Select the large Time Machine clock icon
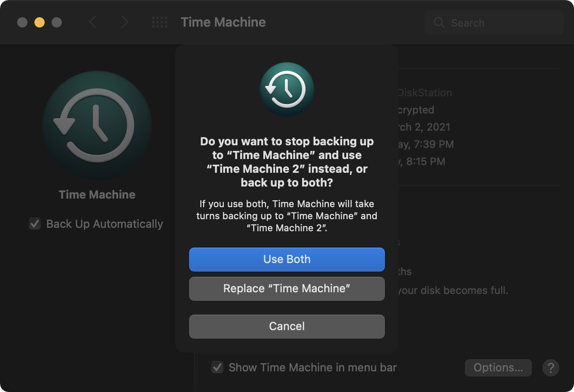The width and height of the screenshot is (574, 392). coord(97,126)
